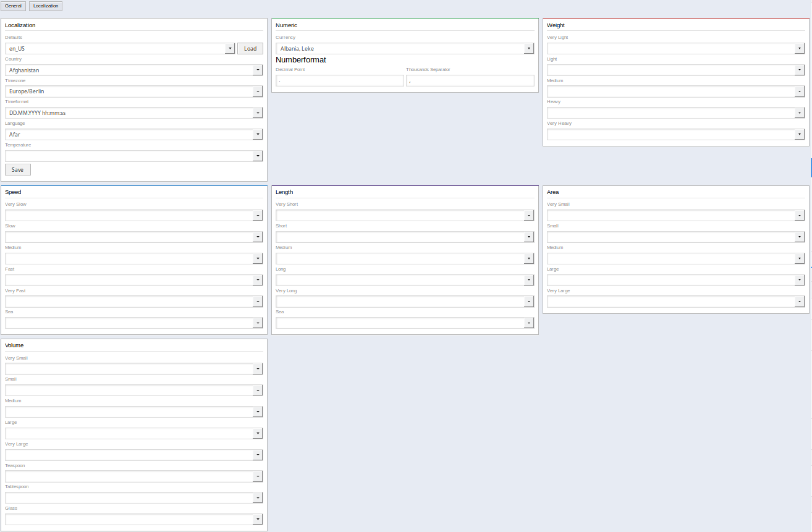The width and height of the screenshot is (812, 532).
Task: Open the Weight Very Light dropdown
Action: (675, 49)
